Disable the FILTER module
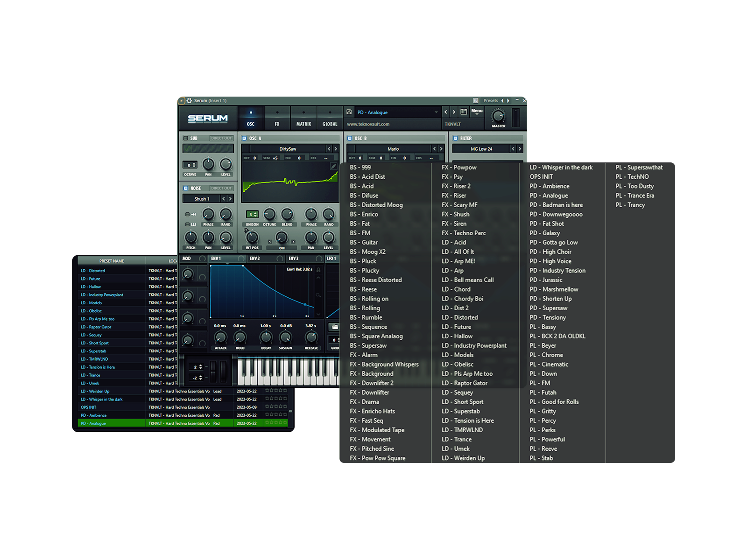The height and width of the screenshot is (560, 747). 456,138
